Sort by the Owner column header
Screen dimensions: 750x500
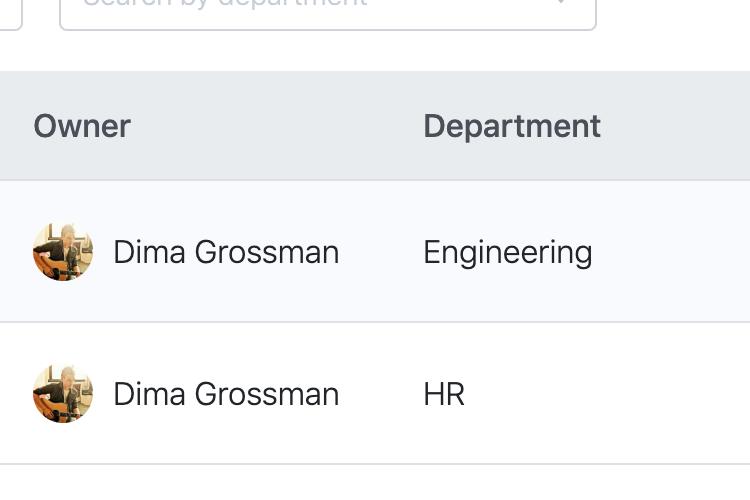82,126
